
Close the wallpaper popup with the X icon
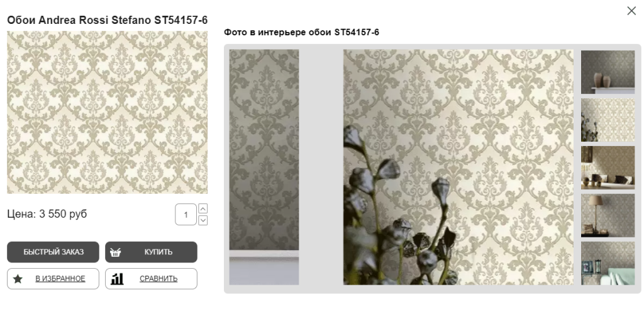tap(631, 11)
